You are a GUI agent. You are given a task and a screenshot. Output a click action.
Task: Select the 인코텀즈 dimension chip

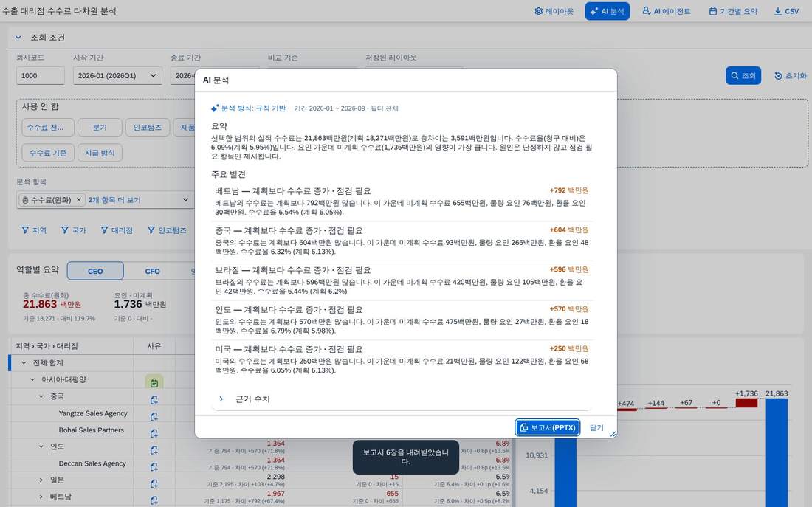(x=148, y=128)
